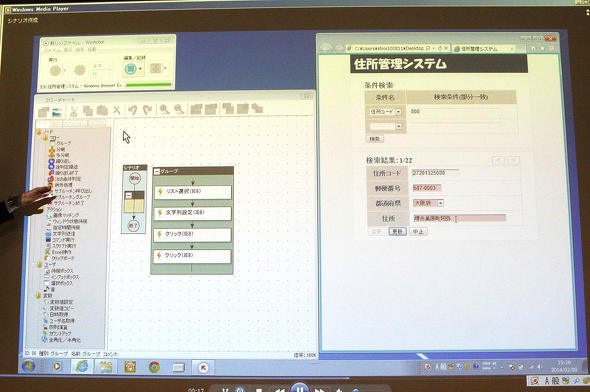Click the Media Player seek progress bar
Viewport: 590px width, 392px height.
tap(295, 378)
